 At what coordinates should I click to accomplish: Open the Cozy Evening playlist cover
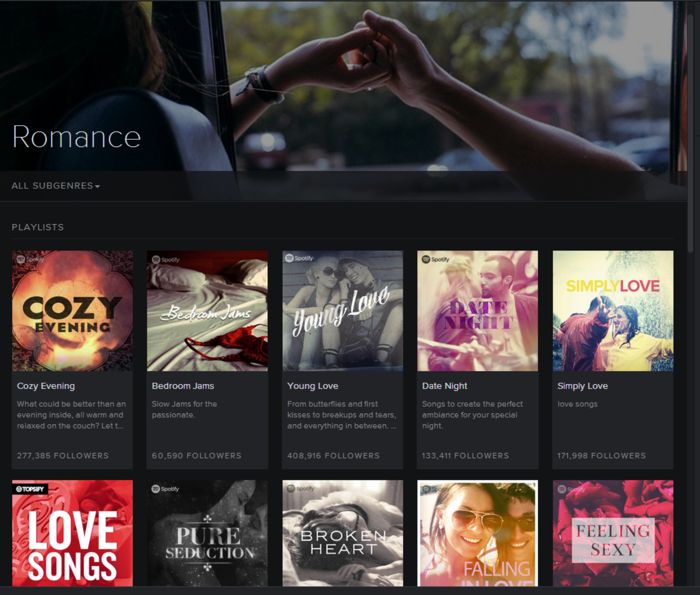click(x=72, y=311)
